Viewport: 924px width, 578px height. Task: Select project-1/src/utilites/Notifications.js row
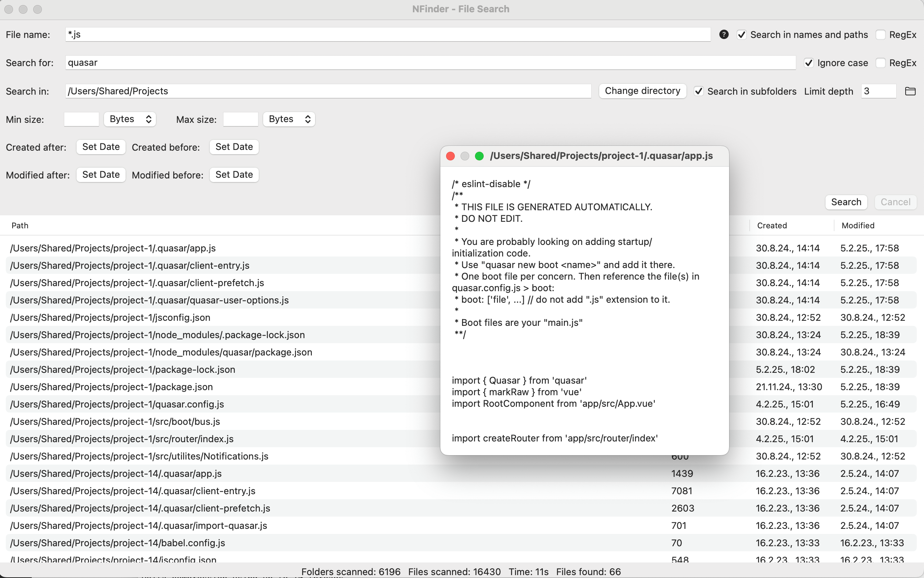click(461, 456)
